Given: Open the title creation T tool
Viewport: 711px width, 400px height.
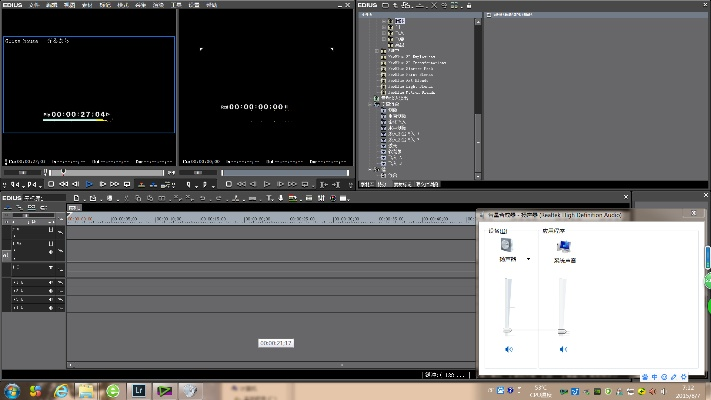Looking at the screenshot, I should (x=269, y=198).
